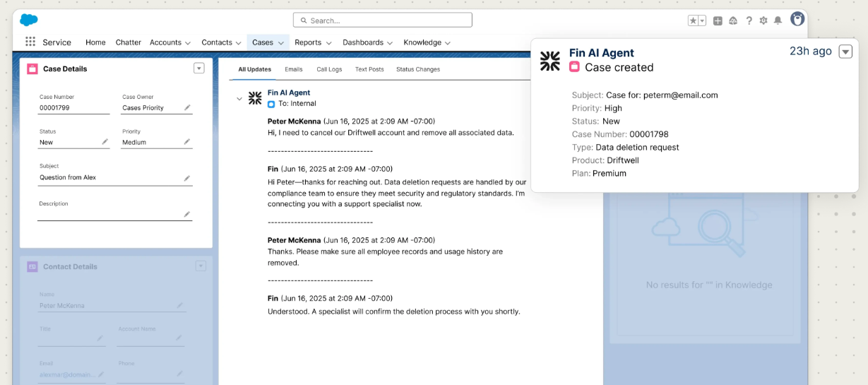
Task: Collapse the Fin AI Agent feed post
Action: pos(239,99)
